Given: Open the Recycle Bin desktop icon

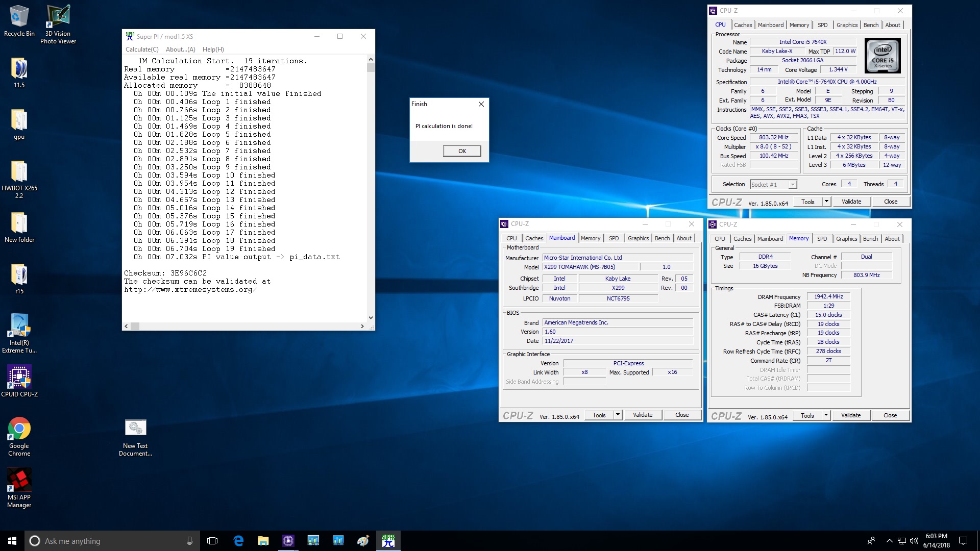Looking at the screenshot, I should click(x=19, y=21).
